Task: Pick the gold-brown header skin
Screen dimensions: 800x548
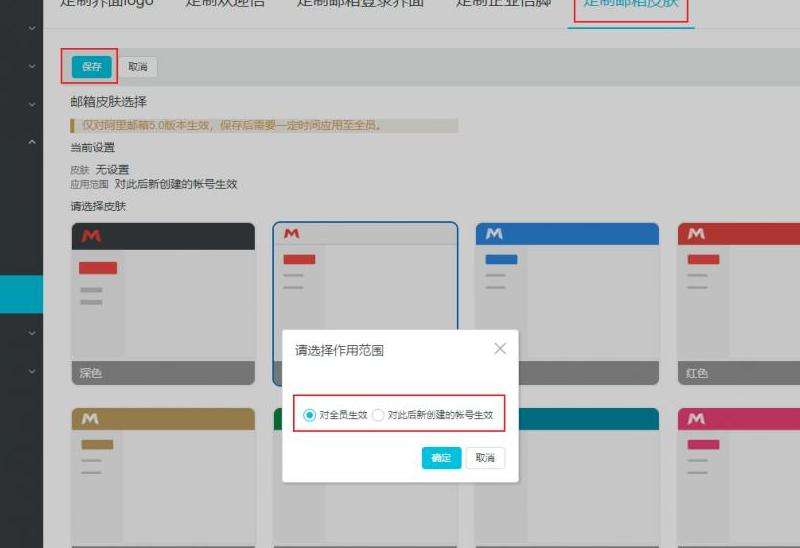Action: (x=163, y=478)
